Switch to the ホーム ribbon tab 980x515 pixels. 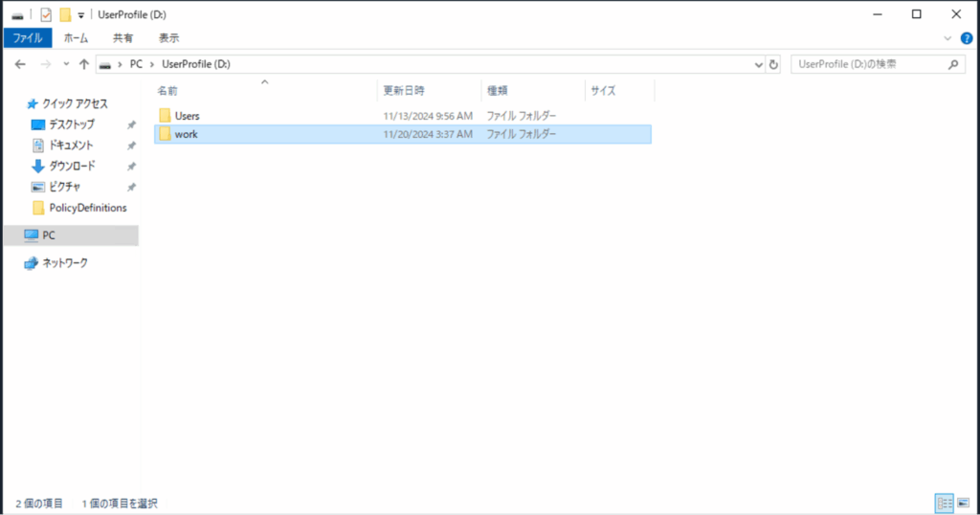76,38
